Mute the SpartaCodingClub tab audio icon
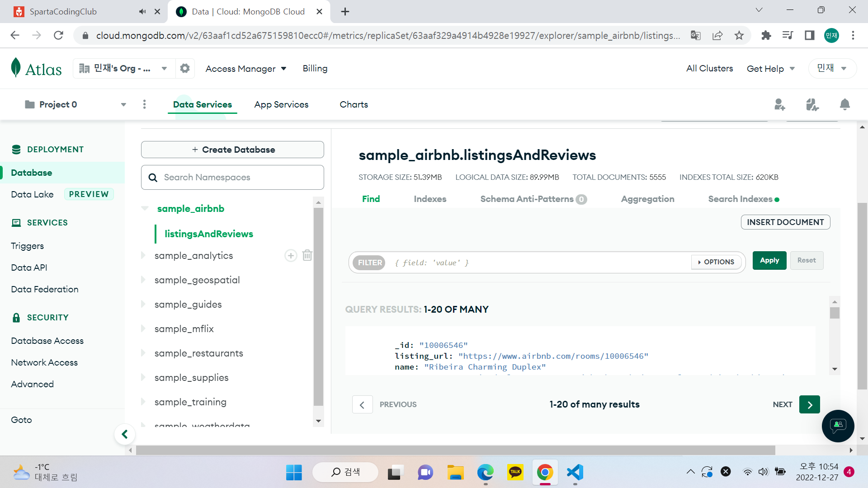Screen dimensions: 868x488 click(x=142, y=12)
